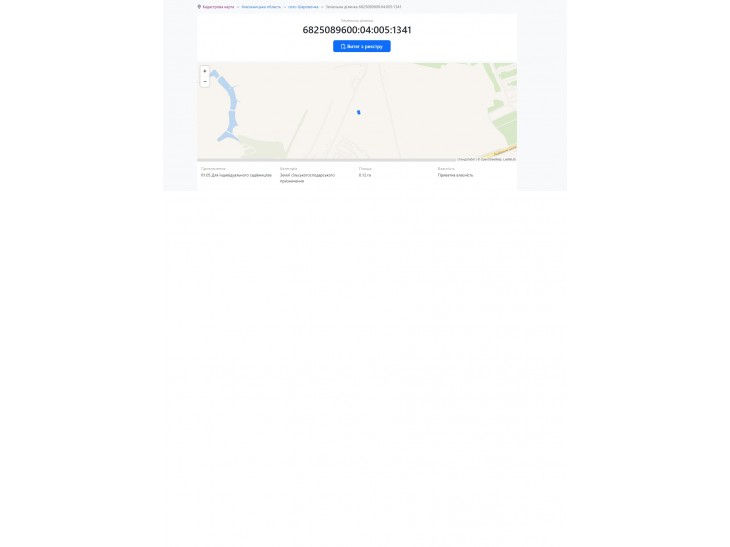Image resolution: width=730 pixels, height=547 pixels.
Task: Click the Витяг з реєстру button
Action: (x=362, y=46)
